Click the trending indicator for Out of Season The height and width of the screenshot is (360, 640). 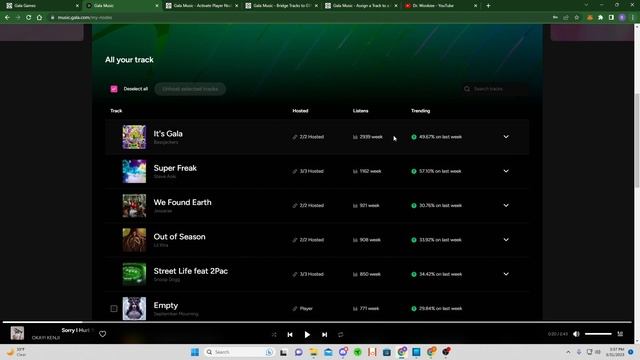tap(436, 240)
